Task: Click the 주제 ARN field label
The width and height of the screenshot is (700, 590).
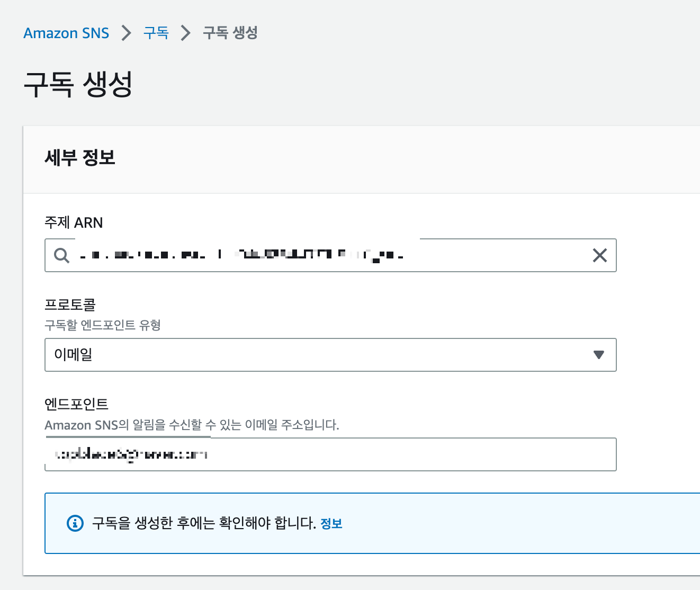Action: click(74, 222)
